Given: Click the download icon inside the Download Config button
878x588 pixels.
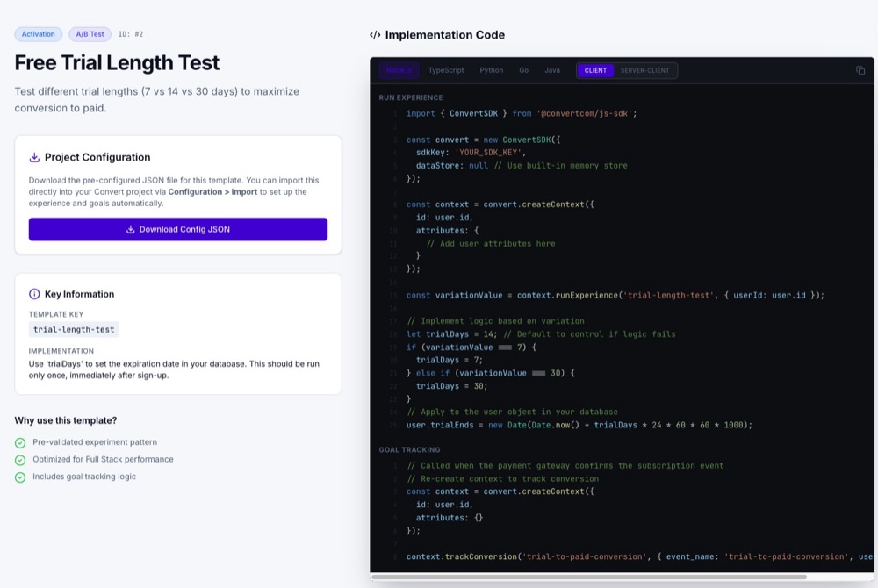Looking at the screenshot, I should coord(131,230).
